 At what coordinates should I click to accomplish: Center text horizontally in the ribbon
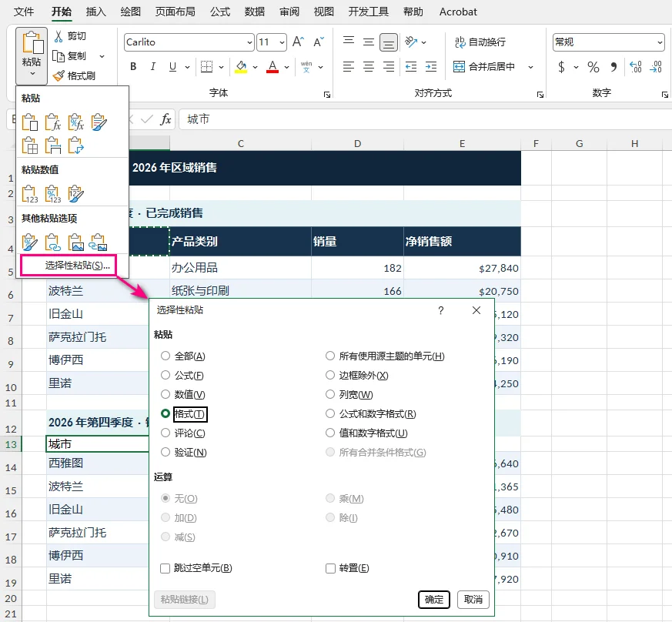[x=369, y=66]
